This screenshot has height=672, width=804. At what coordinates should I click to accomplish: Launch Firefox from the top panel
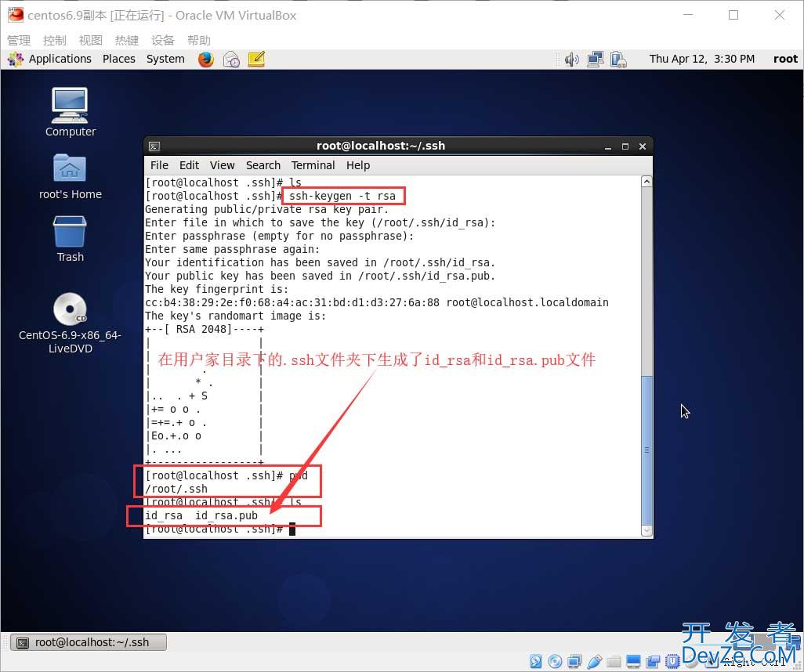(206, 59)
